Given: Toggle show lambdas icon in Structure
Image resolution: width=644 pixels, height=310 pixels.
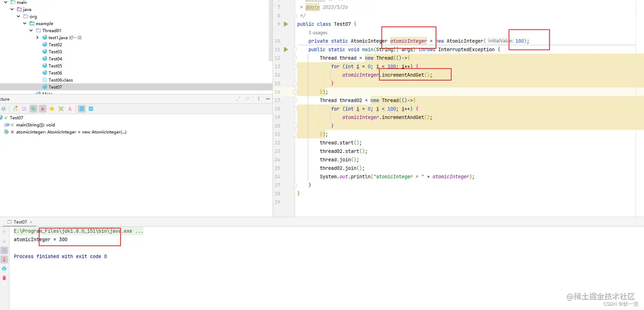Looking at the screenshot, I should pyautogui.click(x=70, y=109).
